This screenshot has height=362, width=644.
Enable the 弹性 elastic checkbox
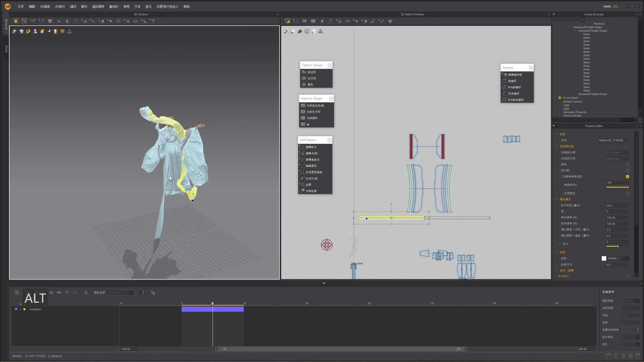(627, 165)
